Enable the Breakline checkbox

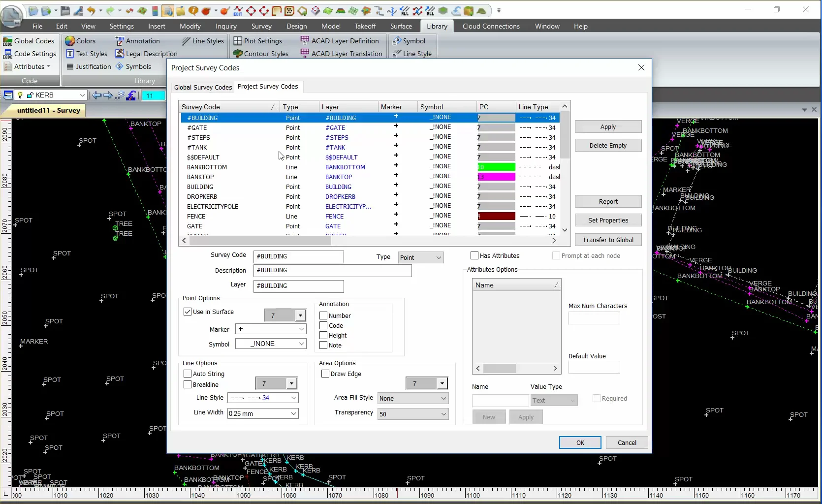(x=188, y=384)
